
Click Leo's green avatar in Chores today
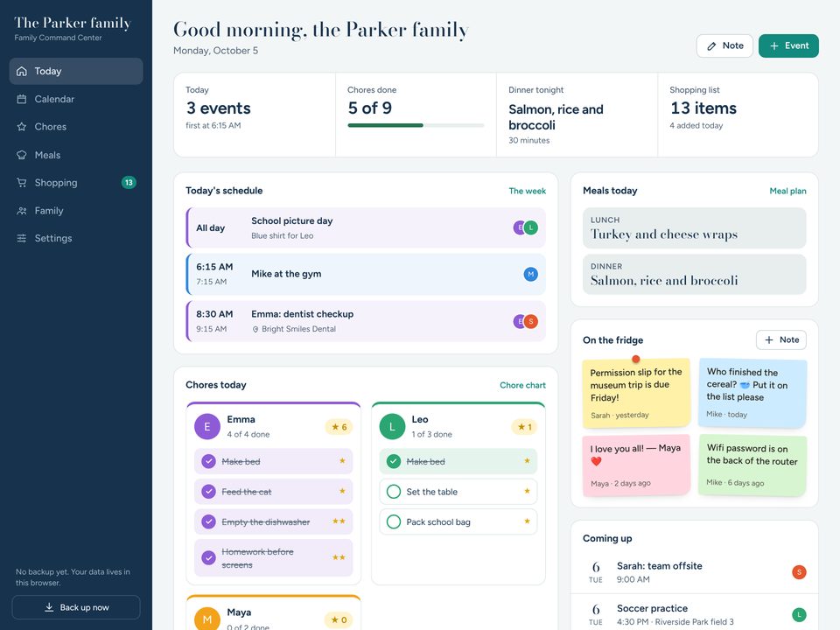click(x=392, y=427)
